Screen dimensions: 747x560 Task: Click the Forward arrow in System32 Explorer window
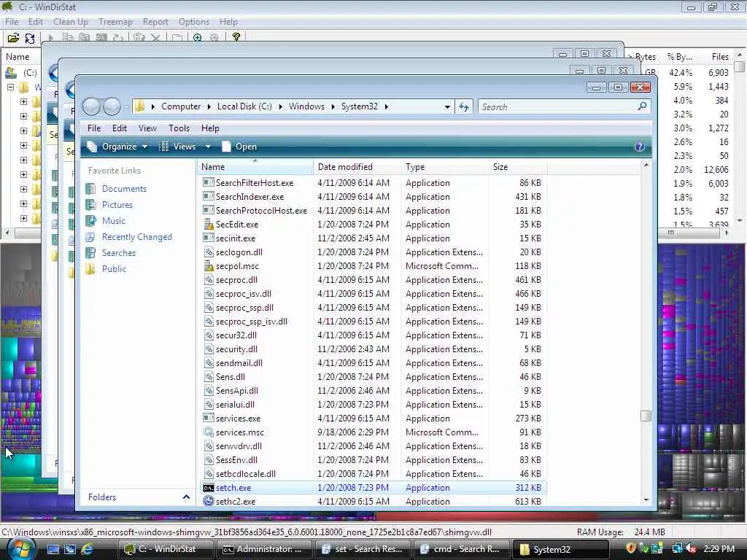[112, 106]
